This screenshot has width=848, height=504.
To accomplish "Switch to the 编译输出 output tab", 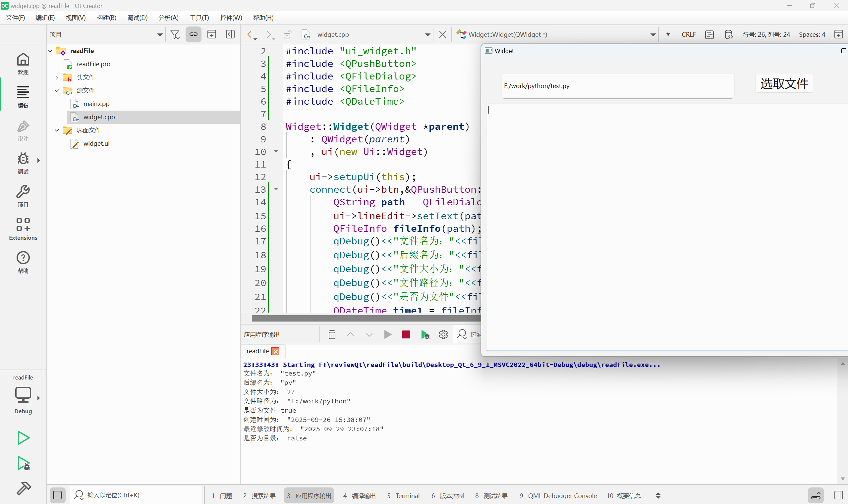I will (359, 495).
